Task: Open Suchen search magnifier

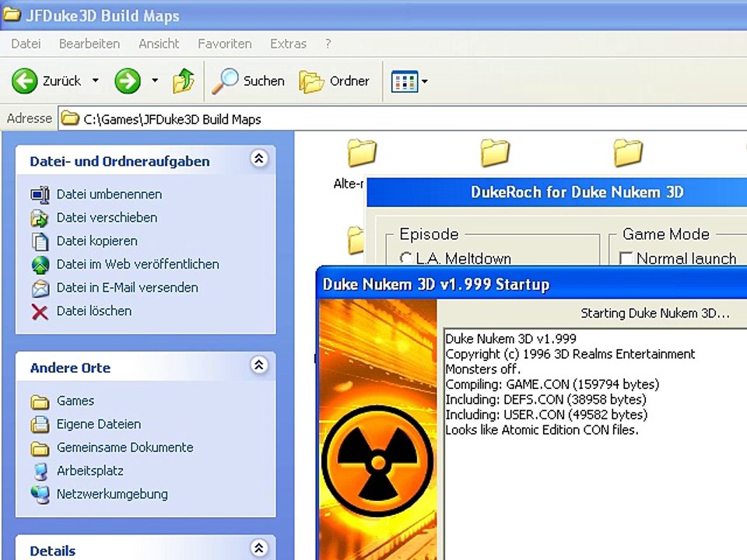Action: [225, 81]
